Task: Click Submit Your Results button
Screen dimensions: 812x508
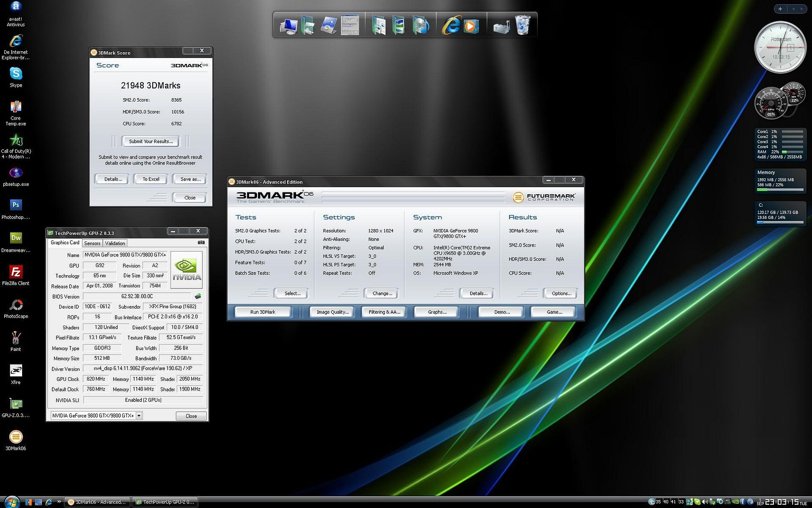Action: 151,141
